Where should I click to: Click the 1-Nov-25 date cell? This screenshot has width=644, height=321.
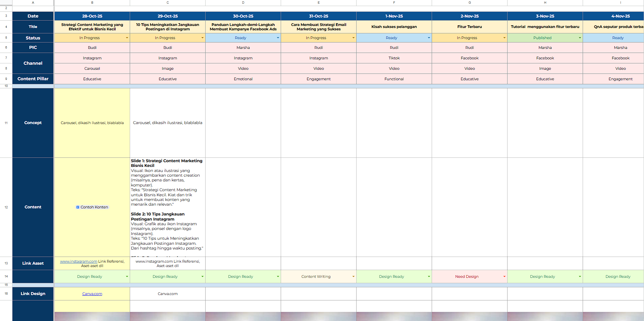tap(394, 16)
